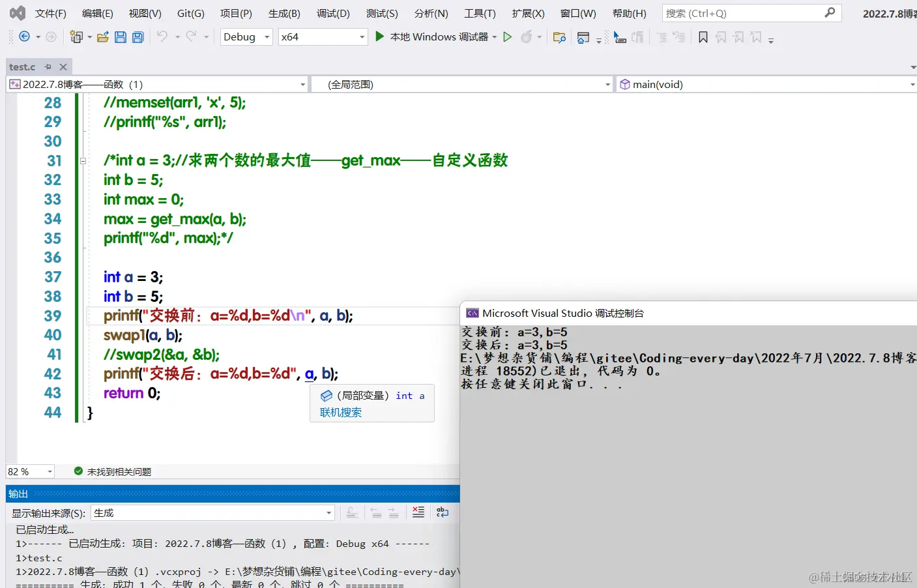
Task: Open the 82 % zoom level dropdown
Action: [50, 471]
